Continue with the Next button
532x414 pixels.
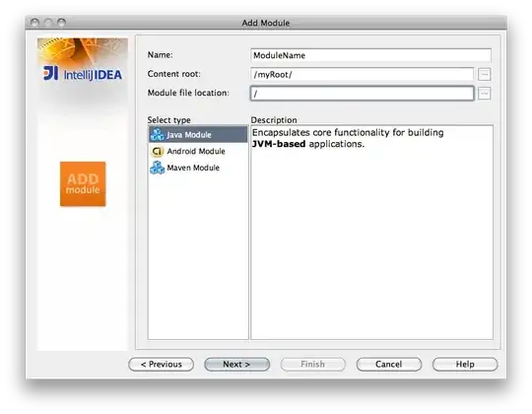click(x=237, y=364)
